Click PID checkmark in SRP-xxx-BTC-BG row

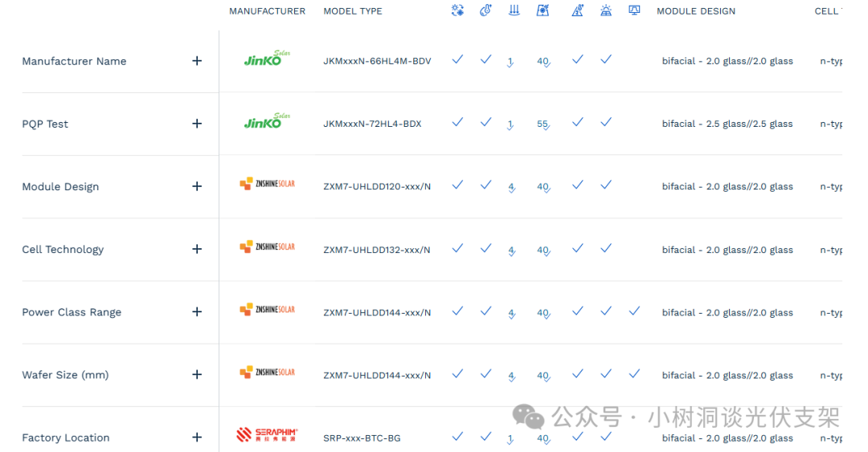click(x=577, y=437)
